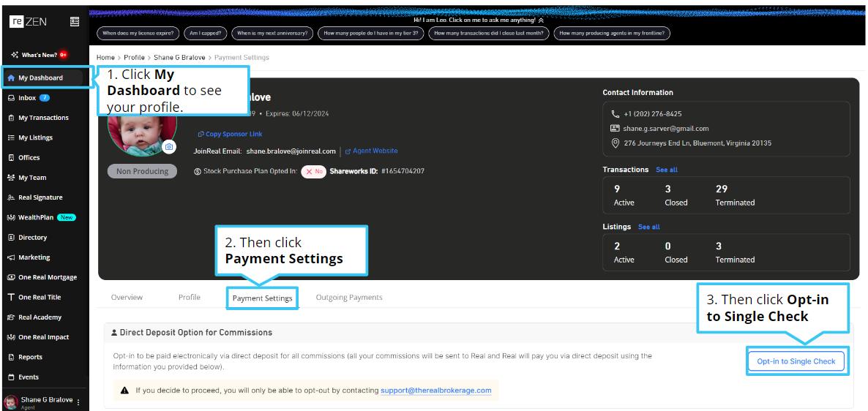Click the Stock Purchase Plan No badge
This screenshot has height=411, width=868.
click(x=314, y=171)
